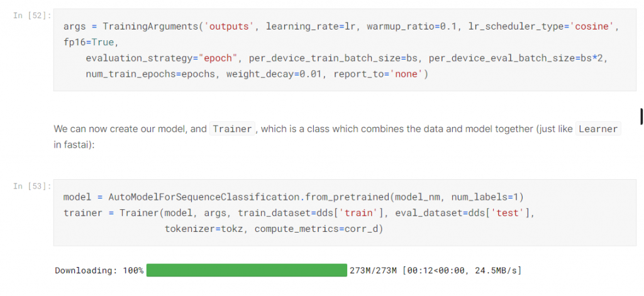This screenshot has width=644, height=296.
Task: Click the In [53] cell prompt label
Action: (32, 187)
